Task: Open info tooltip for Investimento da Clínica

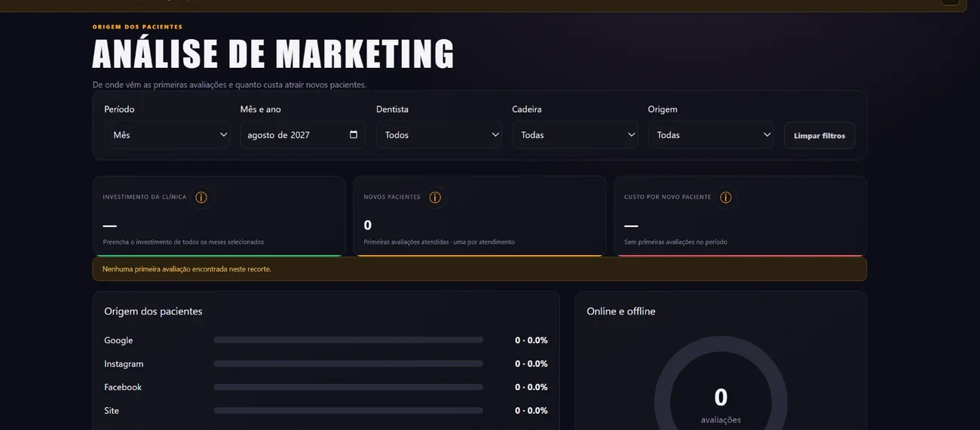Action: pyautogui.click(x=201, y=198)
